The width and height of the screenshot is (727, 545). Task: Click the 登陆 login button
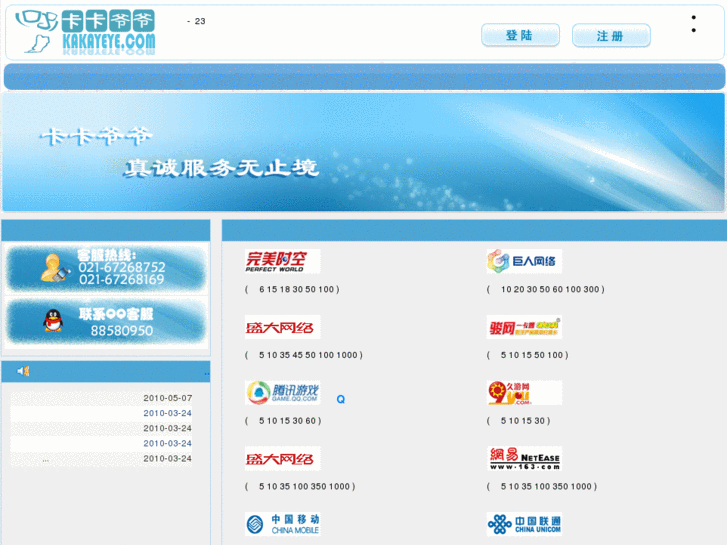pyautogui.click(x=520, y=35)
